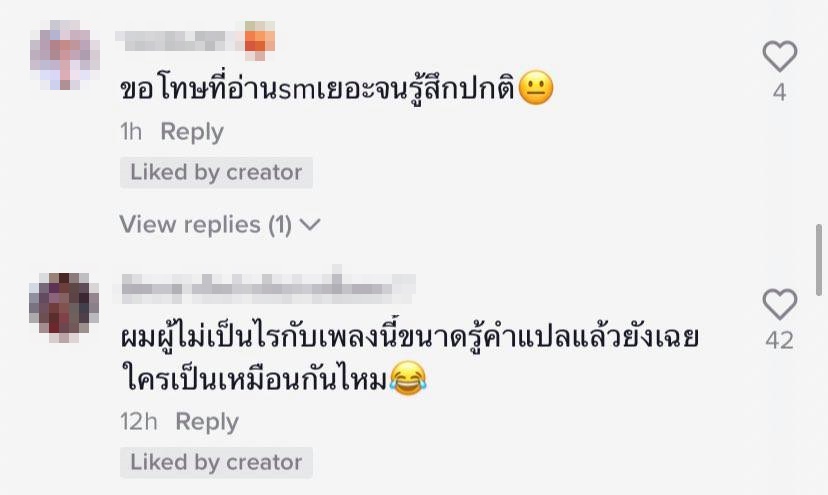828x495 pixels.
Task: Like the comment with 4 likes
Action: pyautogui.click(x=779, y=55)
